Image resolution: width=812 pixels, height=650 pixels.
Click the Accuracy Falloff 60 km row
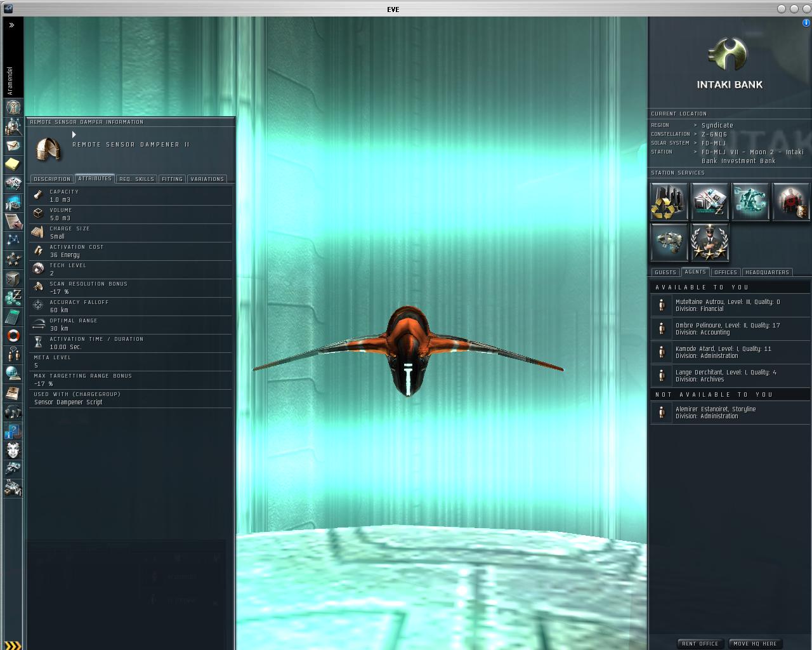pos(131,306)
